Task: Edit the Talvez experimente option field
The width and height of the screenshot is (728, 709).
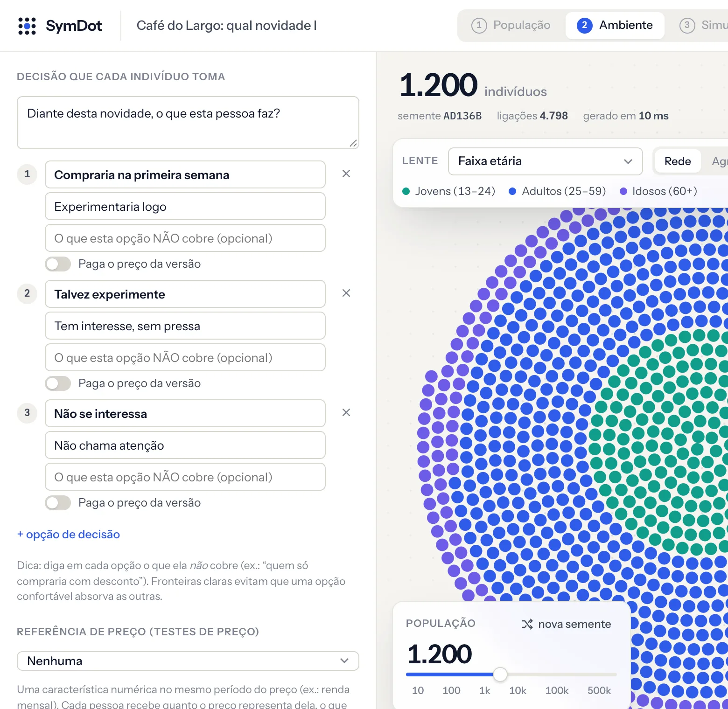Action: [x=185, y=294]
